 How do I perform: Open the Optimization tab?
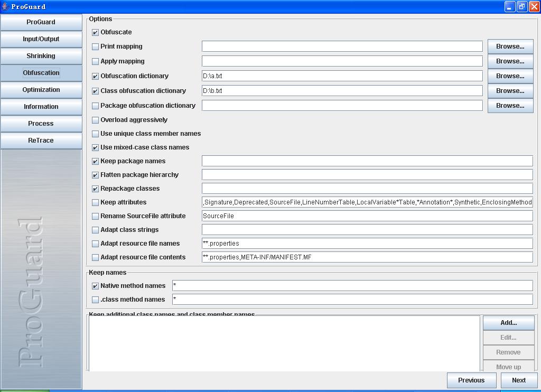tap(41, 90)
